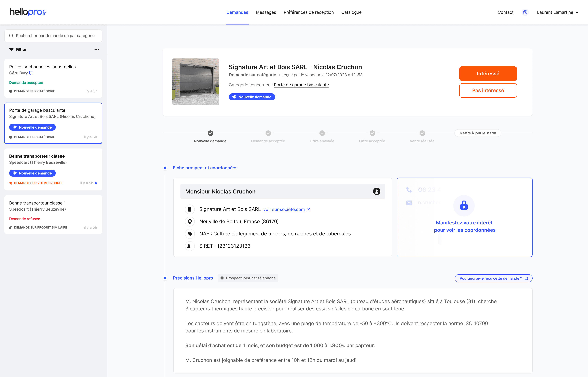Open the Contact link in header

pos(505,12)
